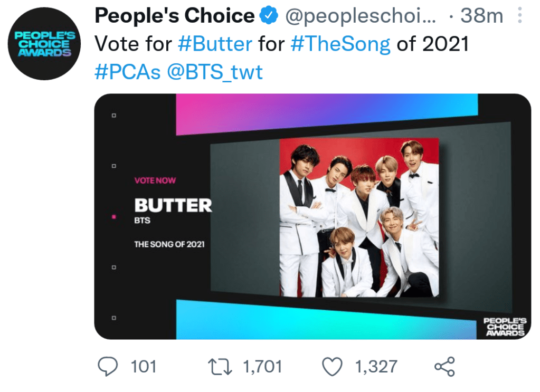540x392 pixels.
Task: Open the share icon options
Action: coord(444,367)
